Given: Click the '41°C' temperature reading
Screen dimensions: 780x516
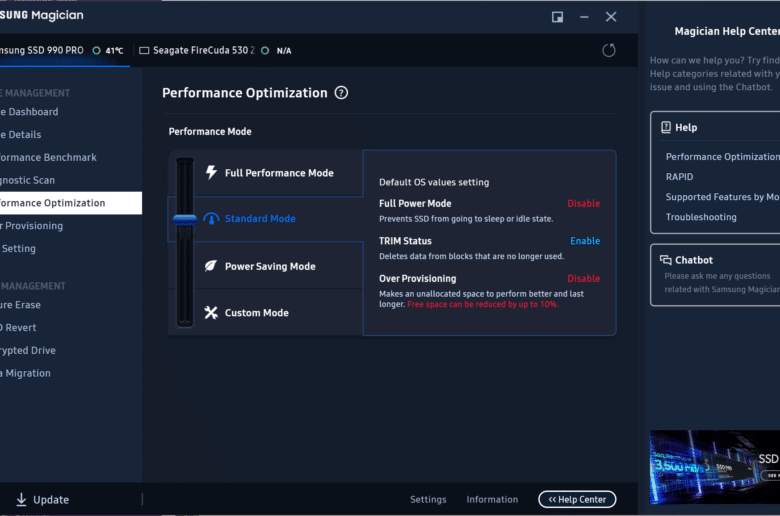Looking at the screenshot, I should (x=114, y=51).
